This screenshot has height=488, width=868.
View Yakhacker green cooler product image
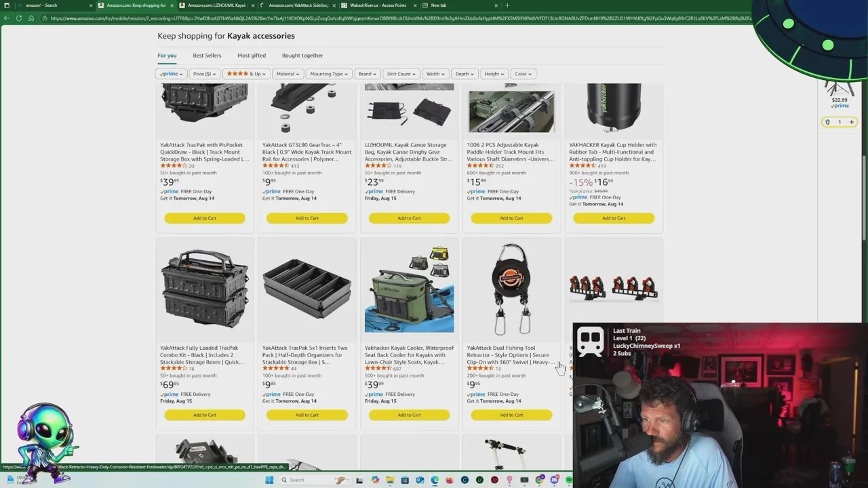click(x=409, y=289)
